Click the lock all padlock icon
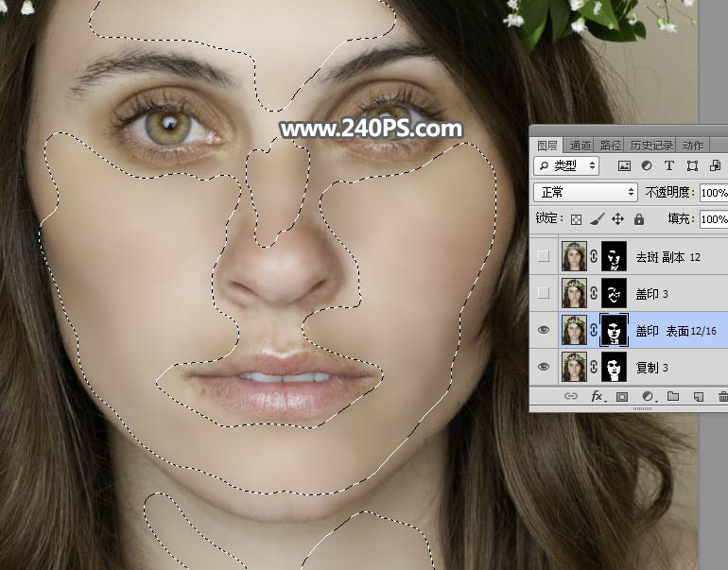 pyautogui.click(x=639, y=219)
